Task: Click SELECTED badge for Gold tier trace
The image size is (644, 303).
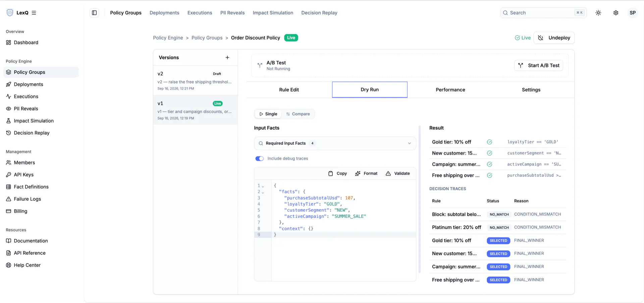Action: (498, 241)
